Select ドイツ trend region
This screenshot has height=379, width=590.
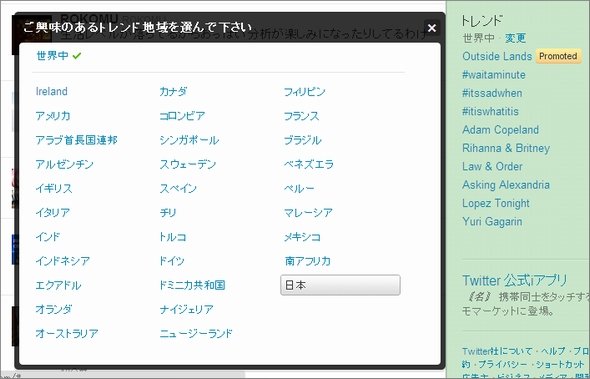click(x=172, y=261)
